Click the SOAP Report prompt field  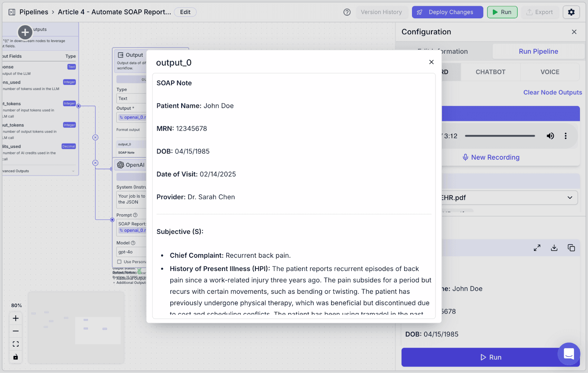(x=132, y=227)
